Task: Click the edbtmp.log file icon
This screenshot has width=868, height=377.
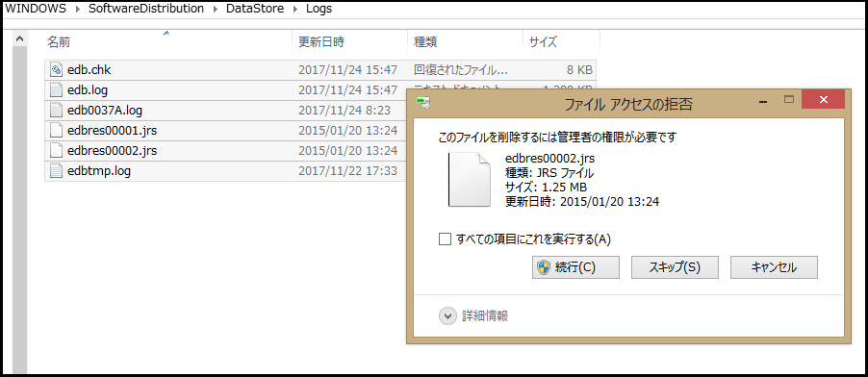Action: coord(56,171)
